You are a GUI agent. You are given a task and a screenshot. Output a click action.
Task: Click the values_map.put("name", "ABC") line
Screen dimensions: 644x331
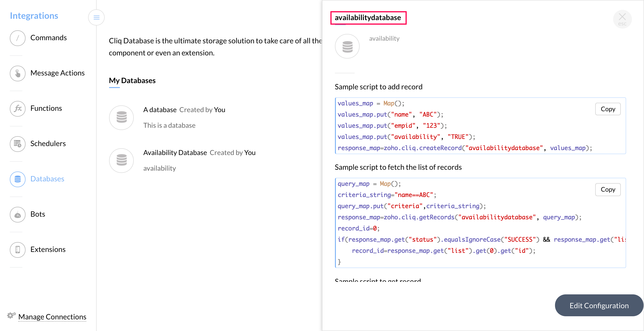[390, 114]
